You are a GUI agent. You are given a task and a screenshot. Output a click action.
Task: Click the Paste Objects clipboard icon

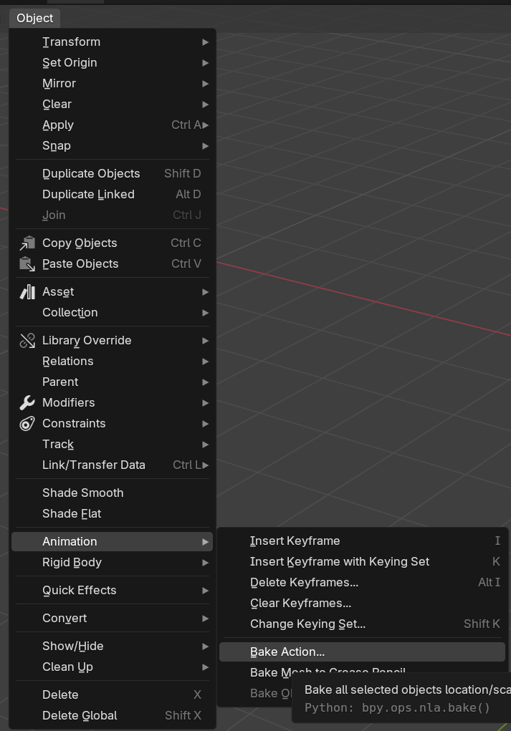point(28,264)
